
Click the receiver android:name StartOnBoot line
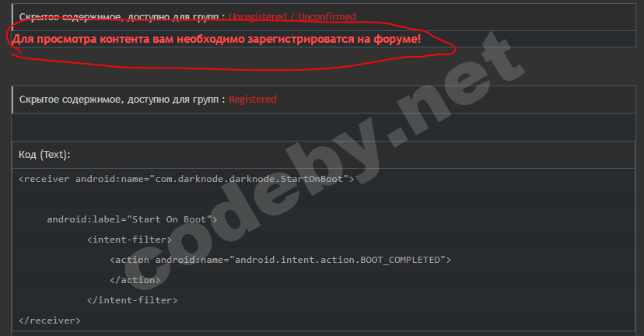[x=186, y=179]
